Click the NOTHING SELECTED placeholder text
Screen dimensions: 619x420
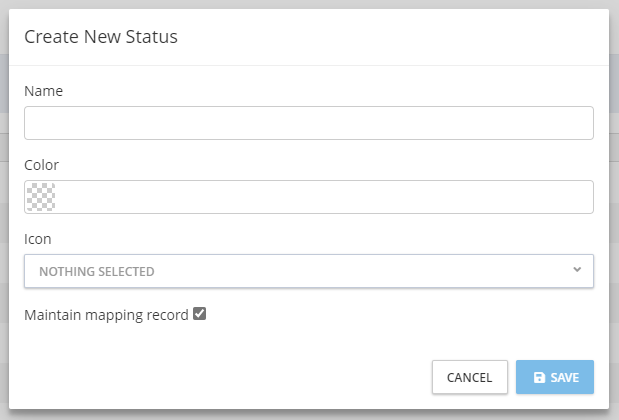(x=97, y=272)
